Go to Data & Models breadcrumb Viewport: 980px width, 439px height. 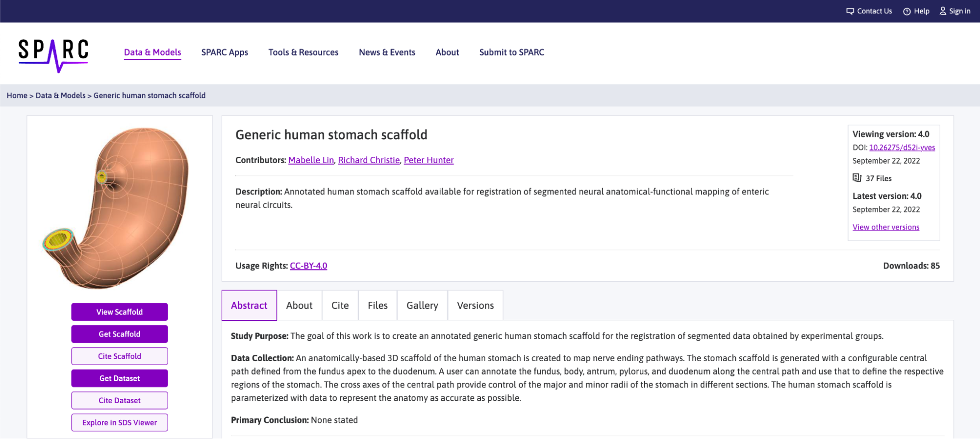pos(61,96)
